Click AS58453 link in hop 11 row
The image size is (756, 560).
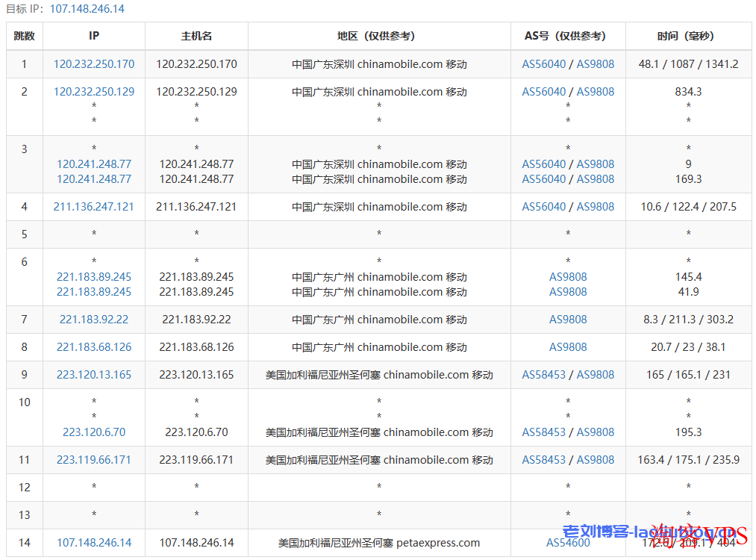click(x=544, y=460)
